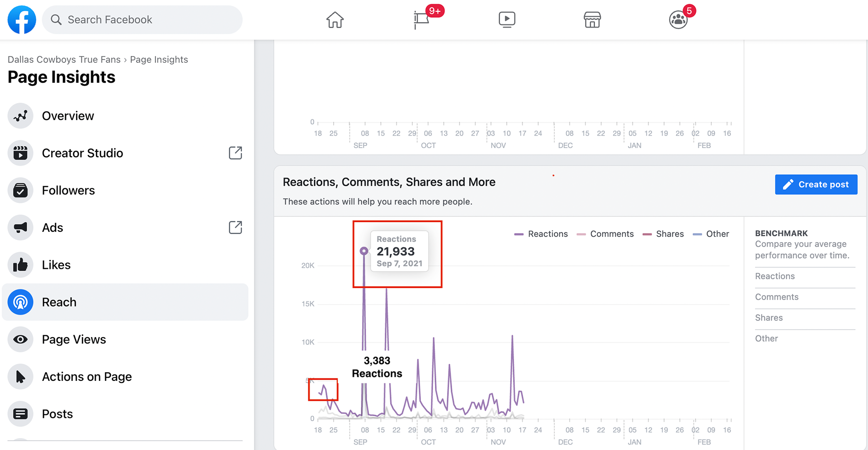Select Likes in sidebar
This screenshot has height=450, width=868.
pyautogui.click(x=125, y=265)
